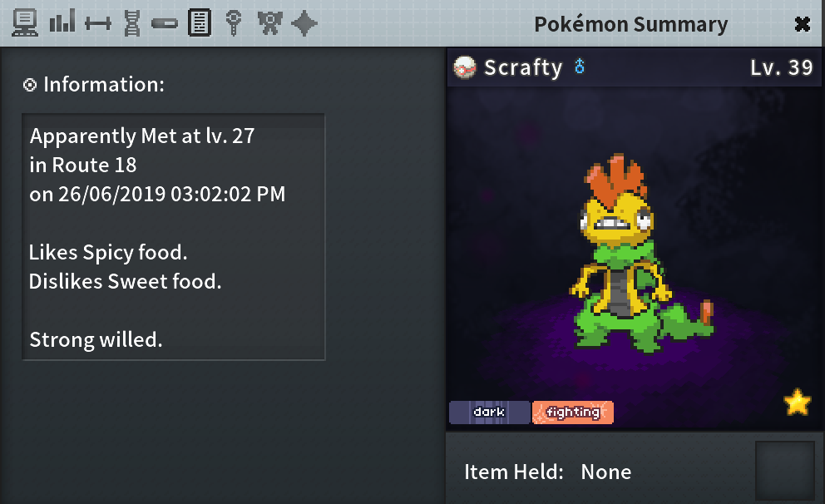Toggle the yellow star favorite marker
The width and height of the screenshot is (825, 504).
[x=798, y=403]
